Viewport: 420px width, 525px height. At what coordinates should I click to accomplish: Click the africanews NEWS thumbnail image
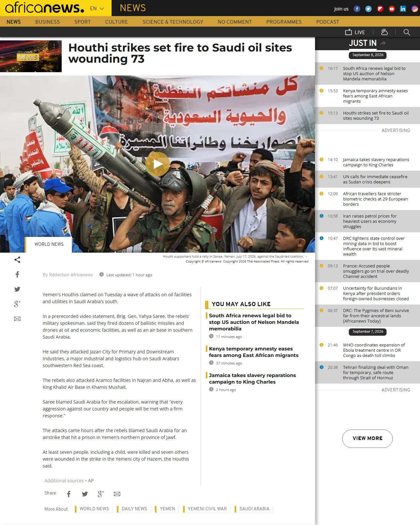[x=31, y=56]
